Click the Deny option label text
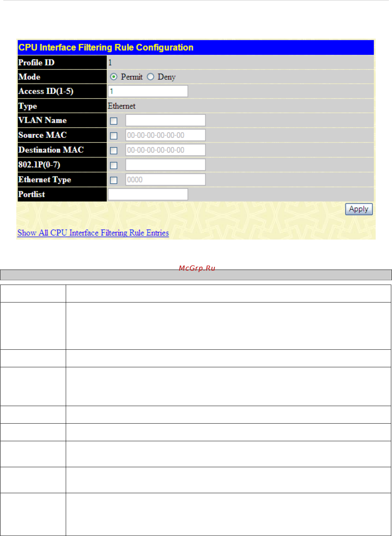This screenshot has height=536, width=392. tap(167, 77)
